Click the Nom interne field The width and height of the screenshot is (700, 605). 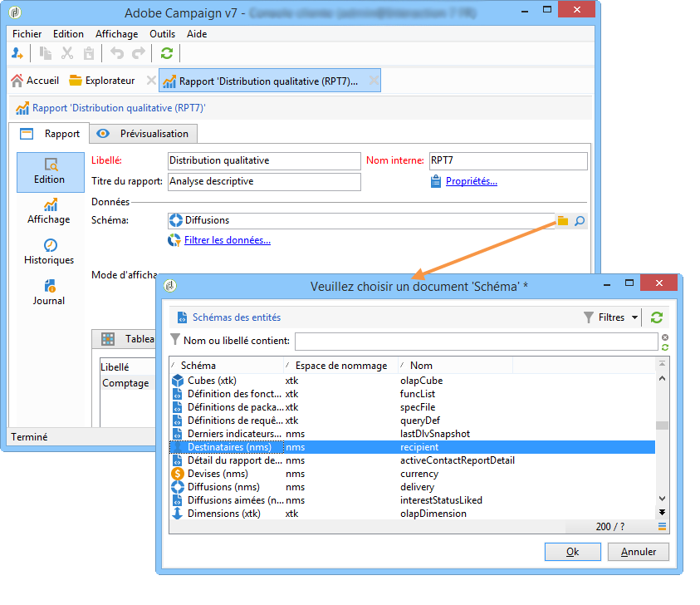click(508, 161)
